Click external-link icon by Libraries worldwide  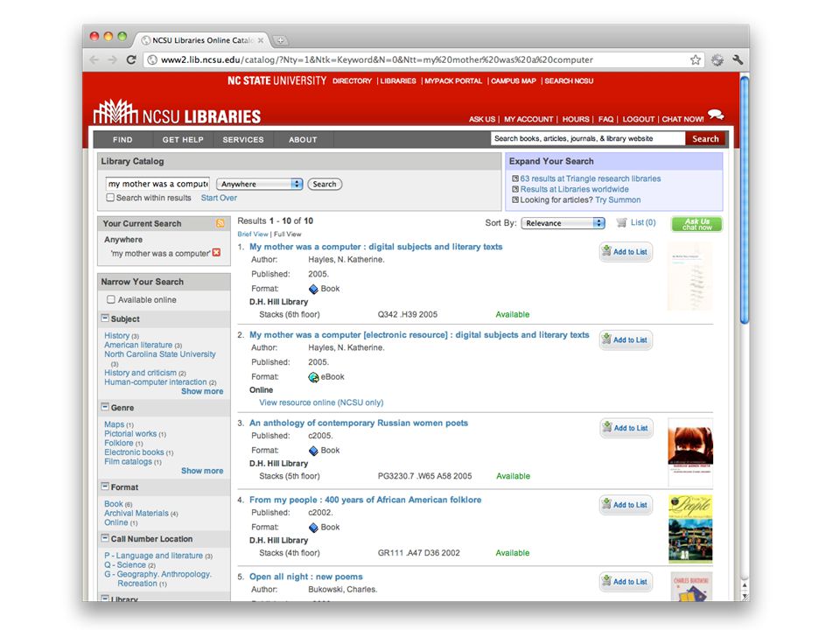click(515, 189)
